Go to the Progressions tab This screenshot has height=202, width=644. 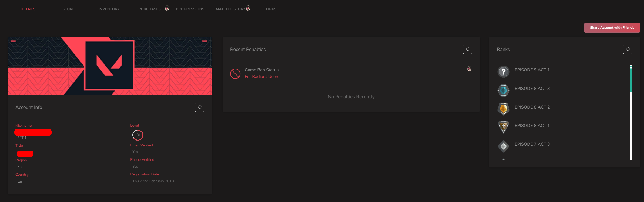click(x=190, y=9)
